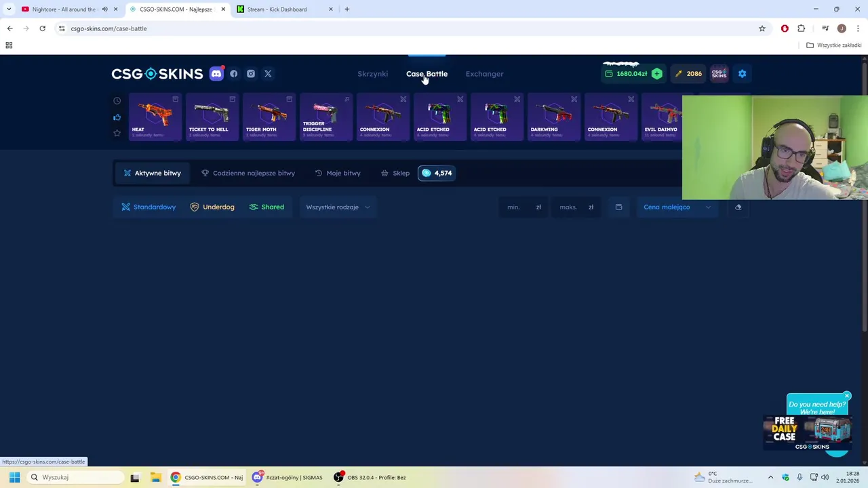Screen dimensions: 868x488
Task: Toggle the Underdog battle filter
Action: coord(212,207)
